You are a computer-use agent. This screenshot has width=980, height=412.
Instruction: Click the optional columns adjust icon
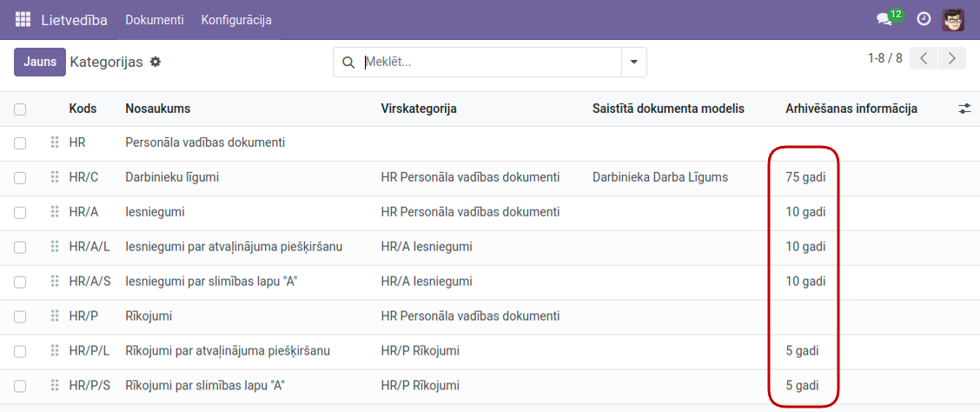tap(964, 109)
